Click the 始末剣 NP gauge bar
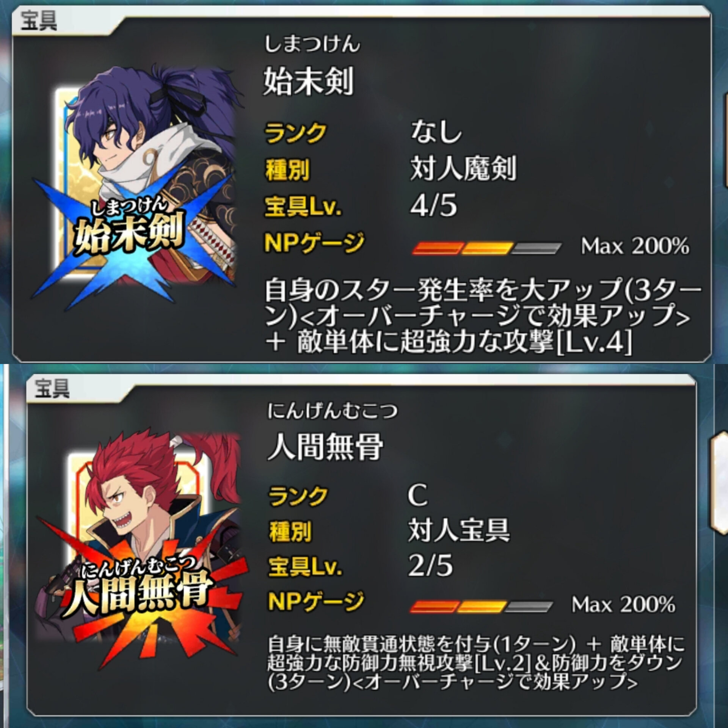This screenshot has width=728, height=728. pyautogui.click(x=487, y=248)
